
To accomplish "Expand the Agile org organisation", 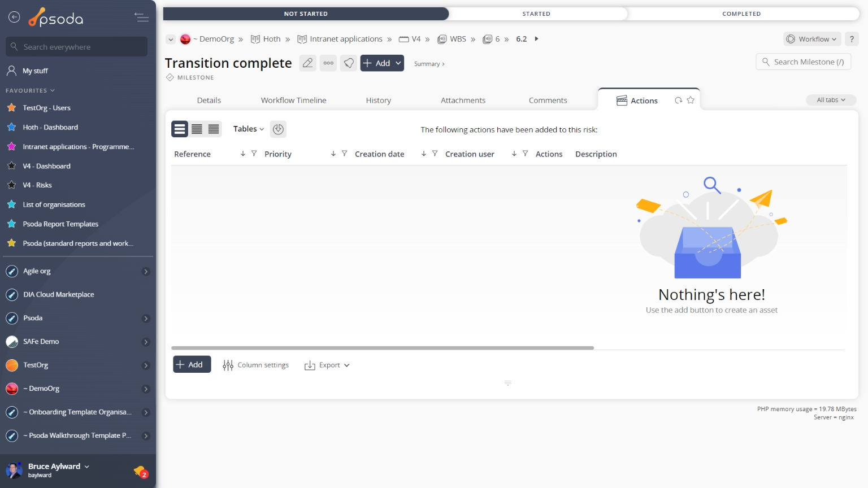I will (146, 272).
